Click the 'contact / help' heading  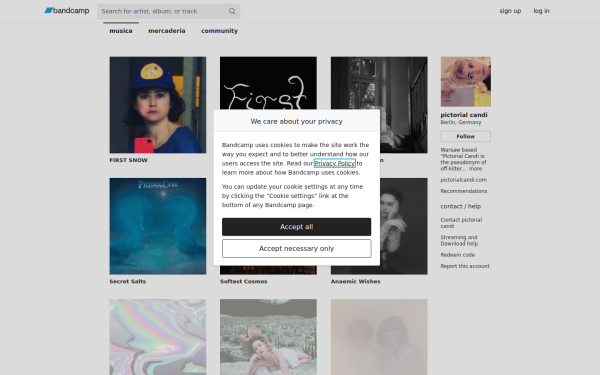point(461,206)
